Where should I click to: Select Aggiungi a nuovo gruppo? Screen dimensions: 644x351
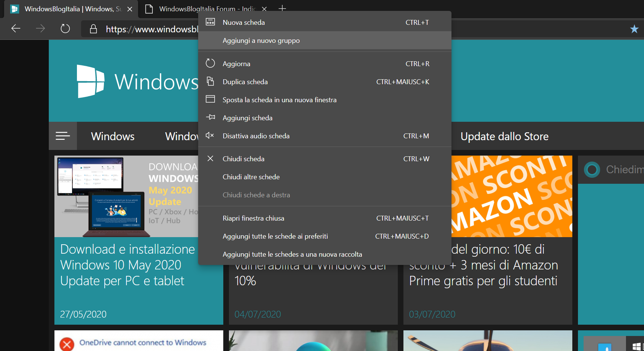tap(325, 40)
